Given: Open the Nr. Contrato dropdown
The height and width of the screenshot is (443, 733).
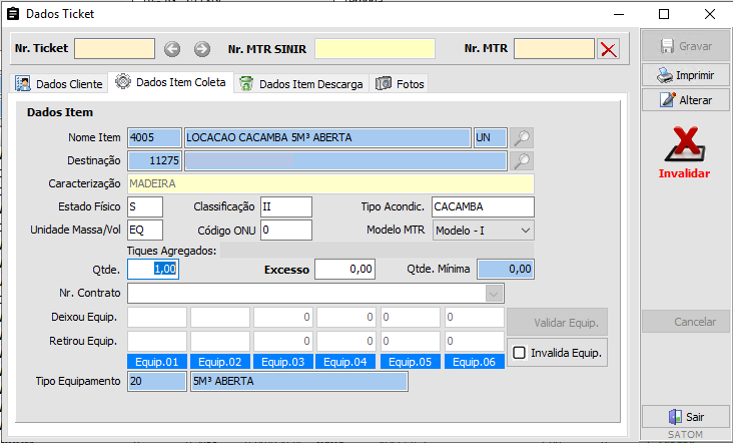Looking at the screenshot, I should pos(493,294).
